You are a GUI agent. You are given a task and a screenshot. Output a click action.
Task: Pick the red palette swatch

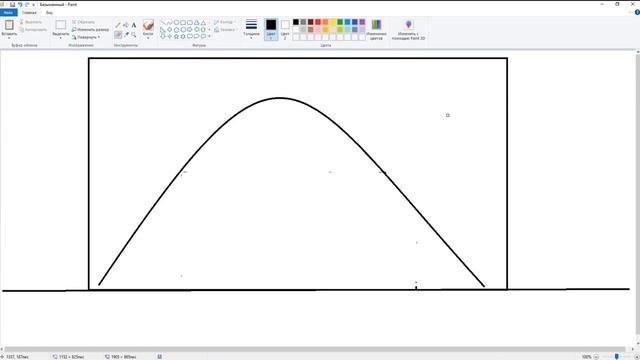click(318, 22)
